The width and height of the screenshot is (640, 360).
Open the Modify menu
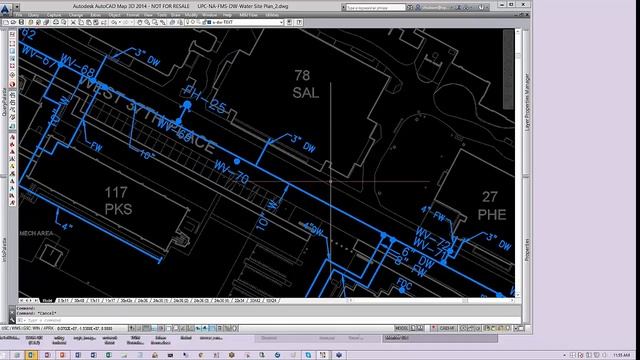pyautogui.click(x=191, y=15)
